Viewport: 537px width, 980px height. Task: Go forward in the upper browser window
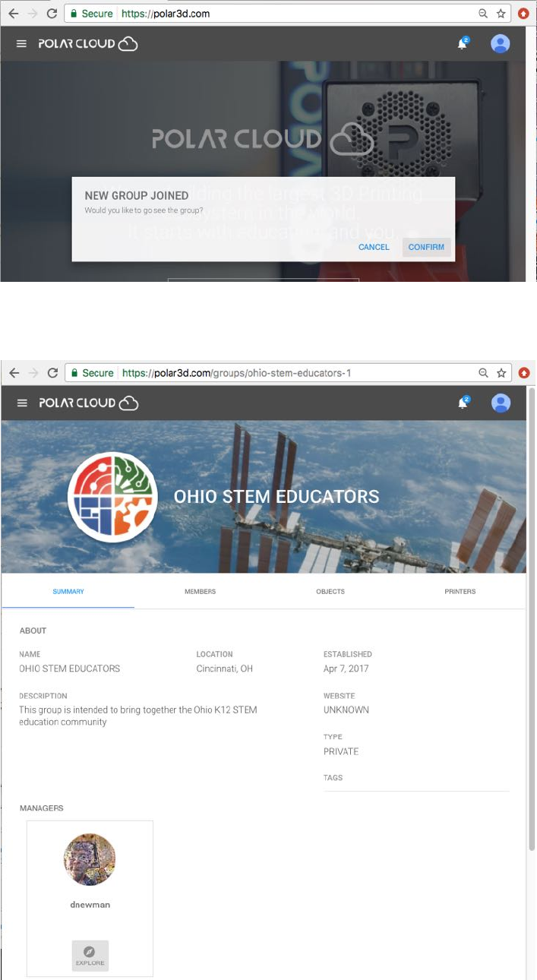[x=32, y=14]
